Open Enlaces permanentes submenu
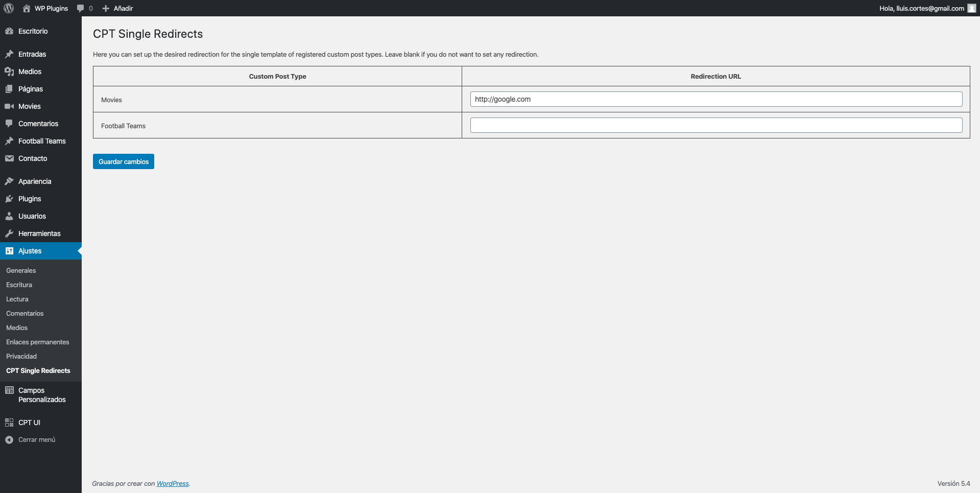 (38, 342)
